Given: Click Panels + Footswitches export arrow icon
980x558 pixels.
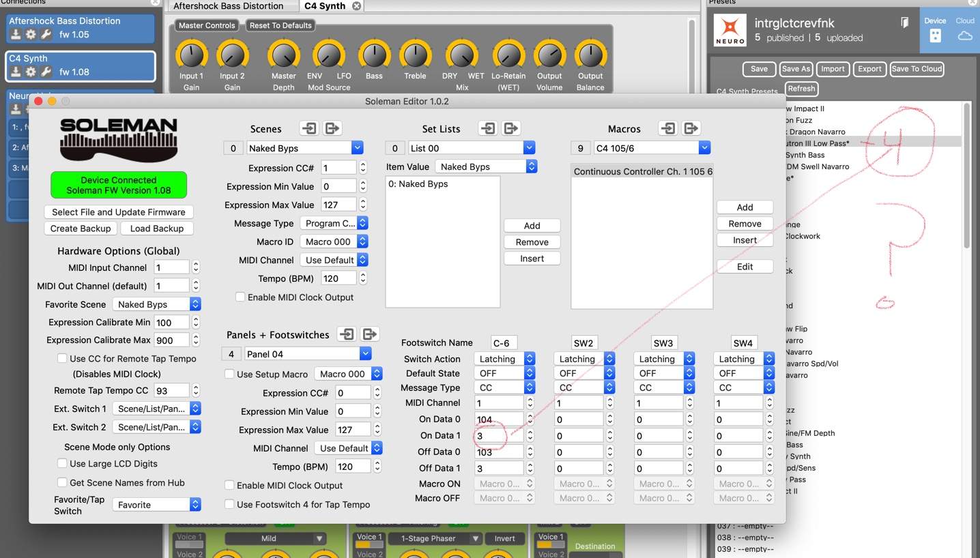Looking at the screenshot, I should pos(370,334).
